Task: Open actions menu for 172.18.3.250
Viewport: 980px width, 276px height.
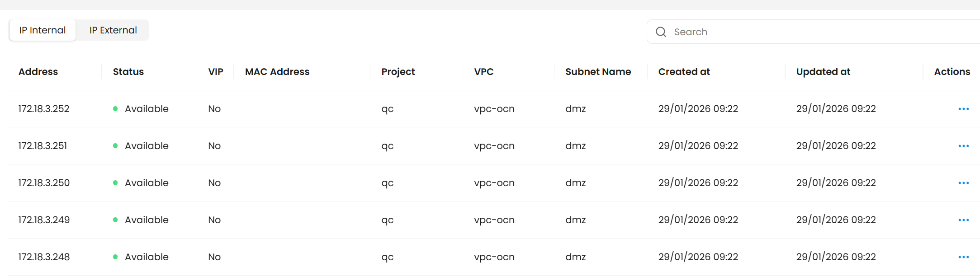Action: [963, 183]
